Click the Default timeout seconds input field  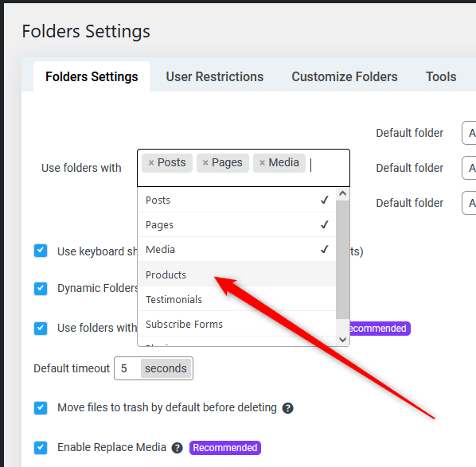(127, 368)
